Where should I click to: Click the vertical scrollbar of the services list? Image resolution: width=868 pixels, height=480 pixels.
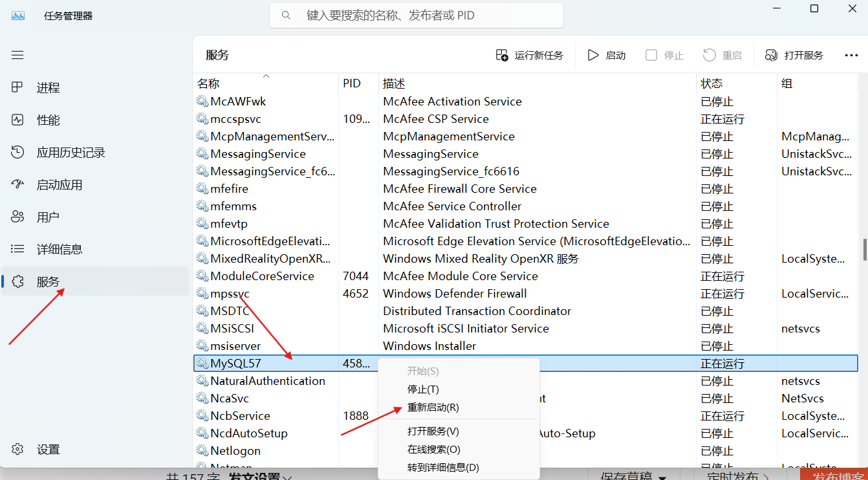[x=864, y=249]
